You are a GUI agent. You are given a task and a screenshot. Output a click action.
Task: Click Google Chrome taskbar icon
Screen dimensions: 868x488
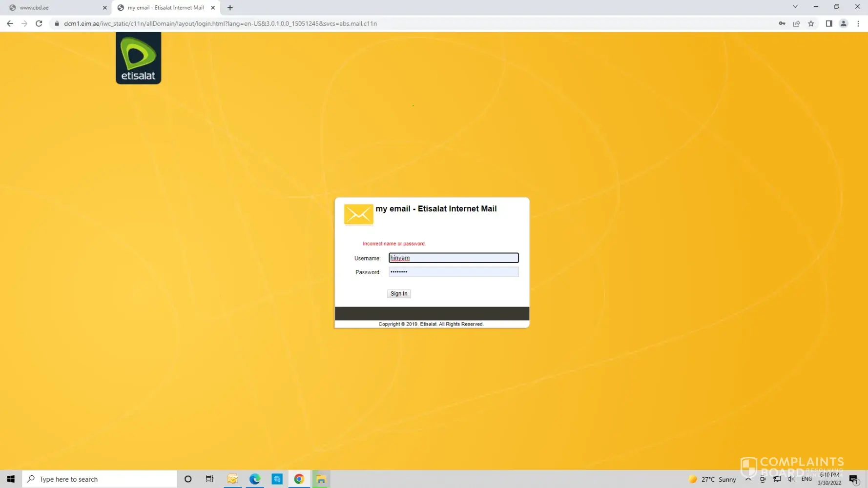pyautogui.click(x=299, y=479)
